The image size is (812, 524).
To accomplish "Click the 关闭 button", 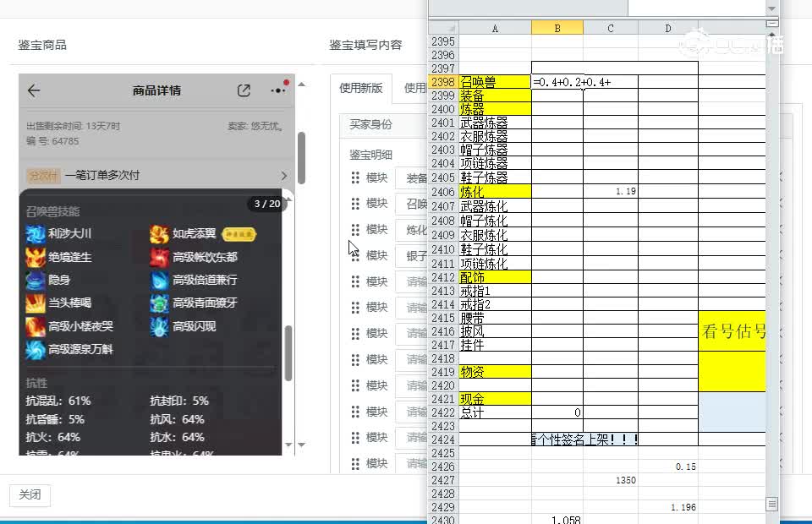I will click(30, 495).
